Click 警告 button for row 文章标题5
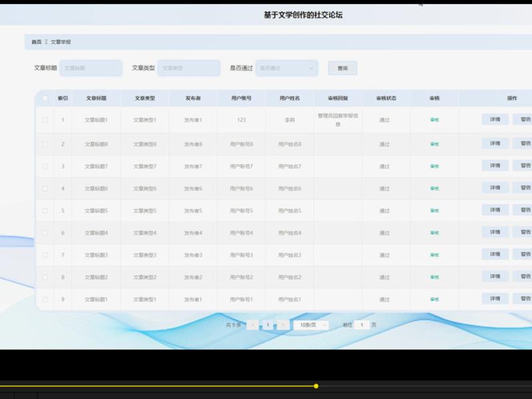Image resolution: width=532 pixels, height=399 pixels. coord(523,210)
